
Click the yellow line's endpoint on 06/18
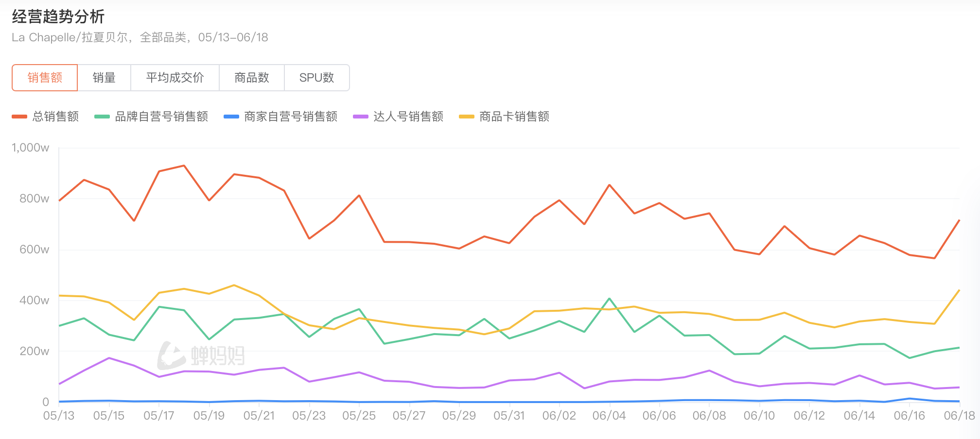coord(959,290)
